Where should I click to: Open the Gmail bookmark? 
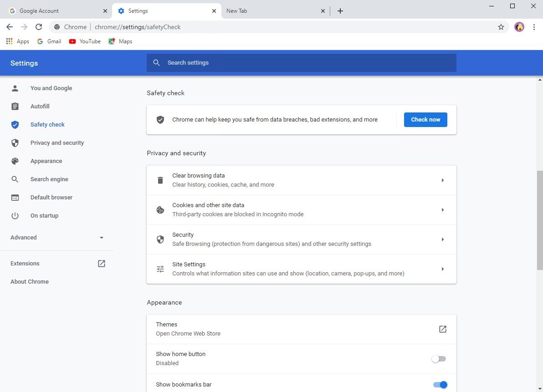click(49, 41)
